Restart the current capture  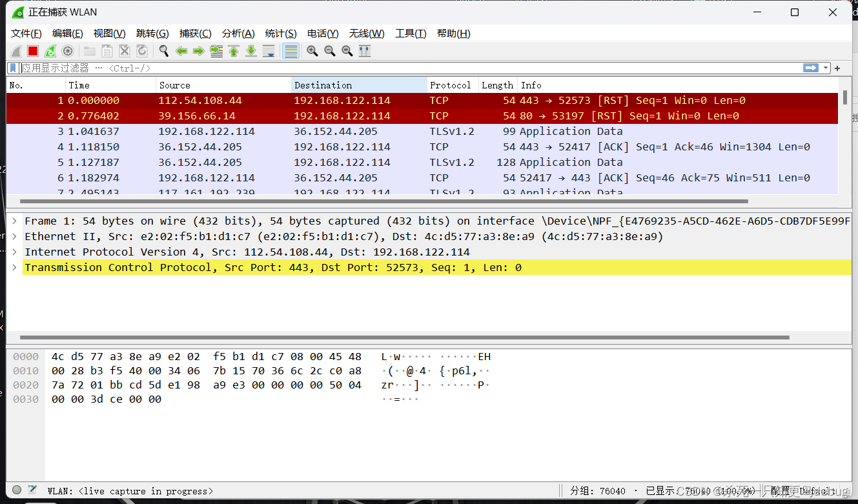pyautogui.click(x=50, y=51)
